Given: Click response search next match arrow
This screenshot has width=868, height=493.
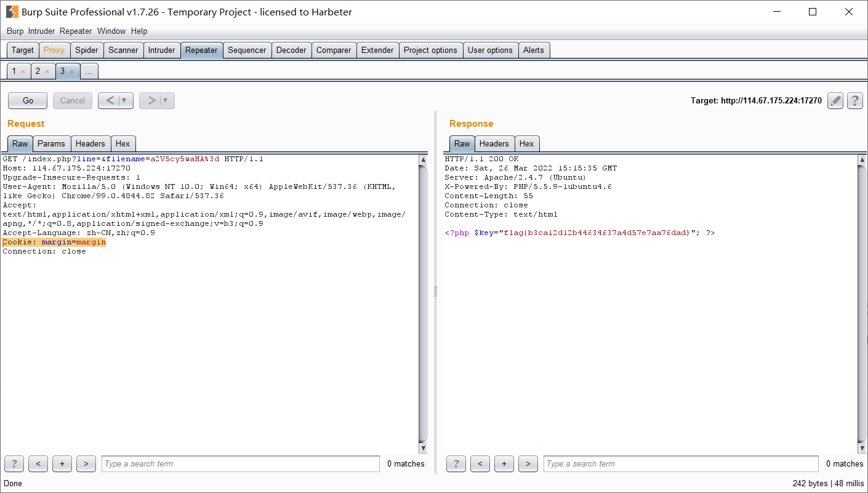Looking at the screenshot, I should (x=528, y=464).
